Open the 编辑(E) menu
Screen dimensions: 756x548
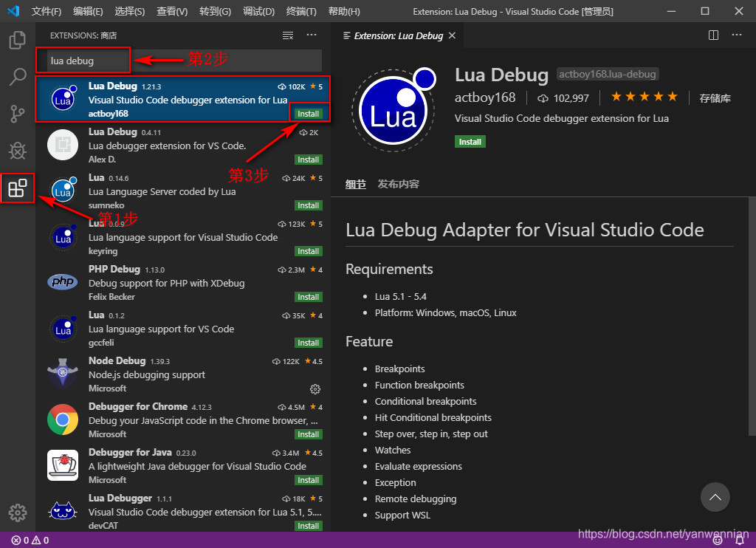tap(89, 11)
